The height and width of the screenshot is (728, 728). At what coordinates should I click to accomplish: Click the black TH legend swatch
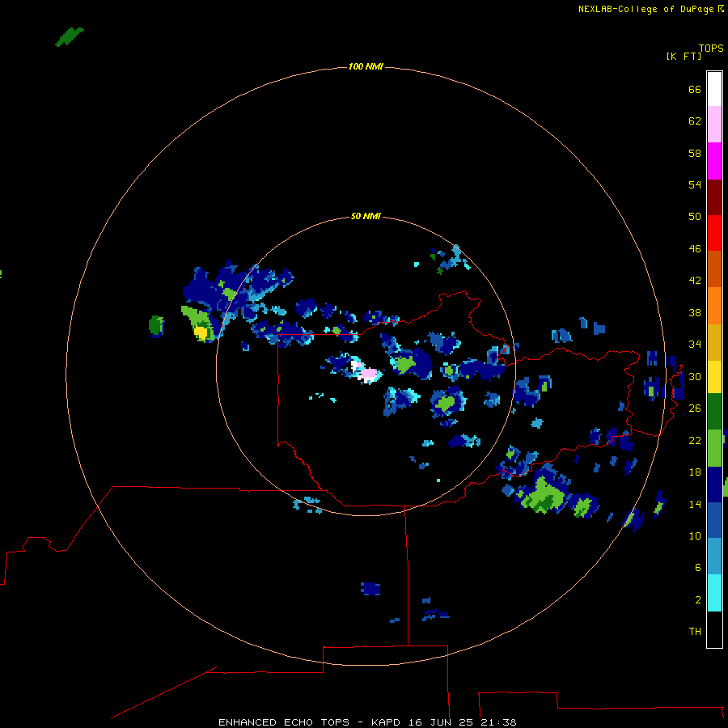click(714, 629)
